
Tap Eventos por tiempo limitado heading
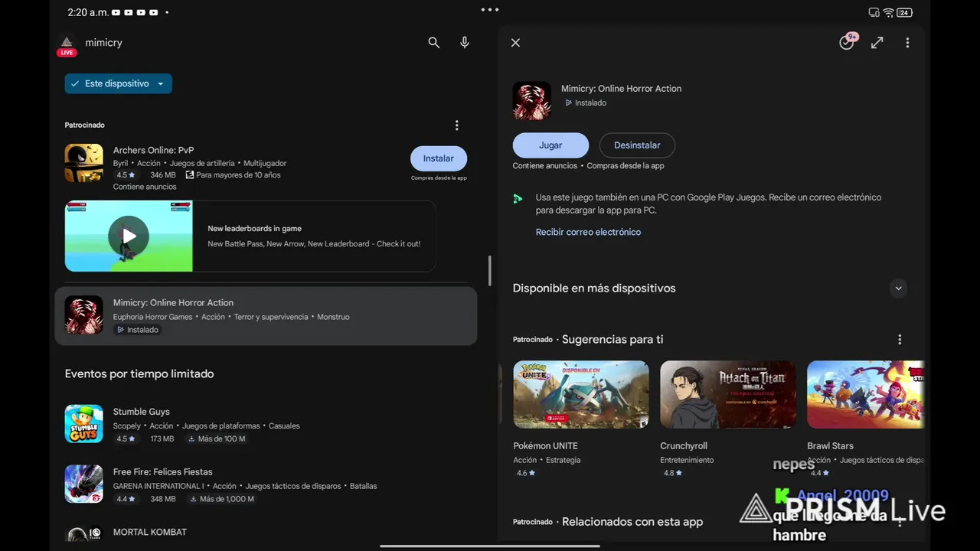tap(139, 374)
